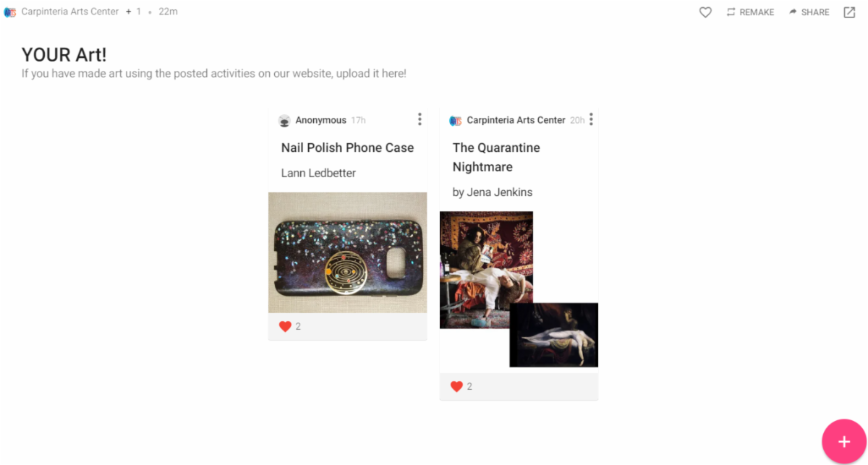Toggle the heart like on Nail Polish Phone Case
Screen dimensions: 868x465
coord(285,326)
